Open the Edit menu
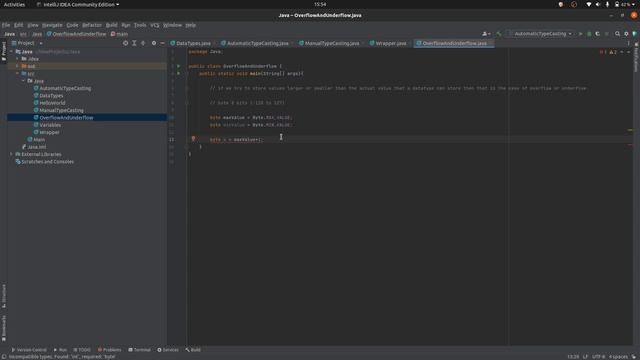This screenshot has width=640, height=360. [19, 25]
